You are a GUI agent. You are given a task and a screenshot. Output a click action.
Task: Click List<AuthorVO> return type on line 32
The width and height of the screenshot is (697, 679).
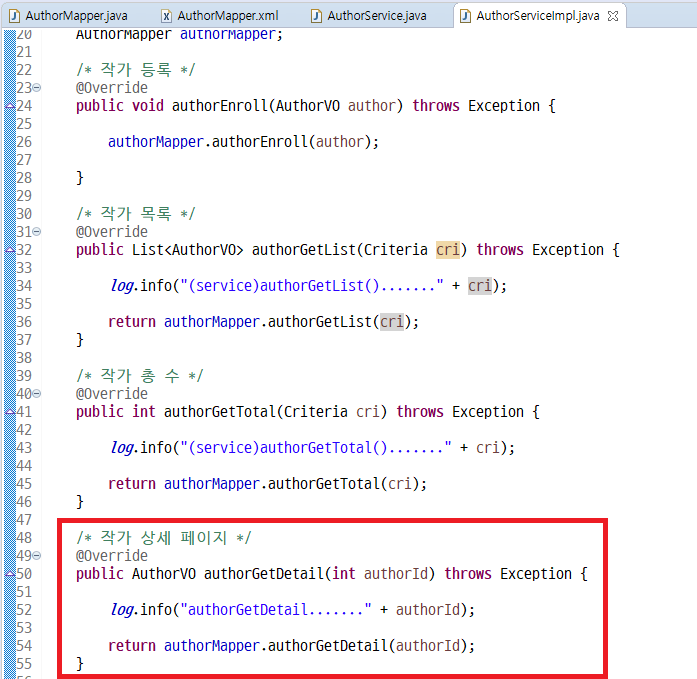[188, 250]
